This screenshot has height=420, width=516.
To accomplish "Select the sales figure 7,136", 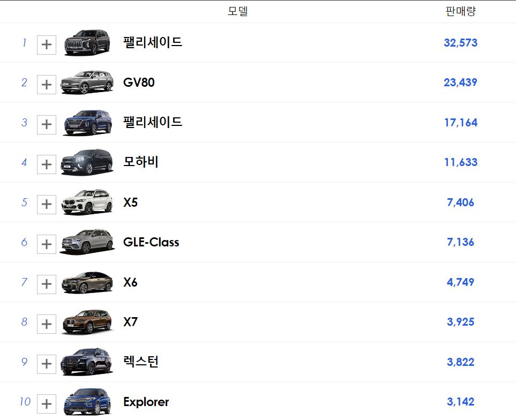I will point(460,242).
